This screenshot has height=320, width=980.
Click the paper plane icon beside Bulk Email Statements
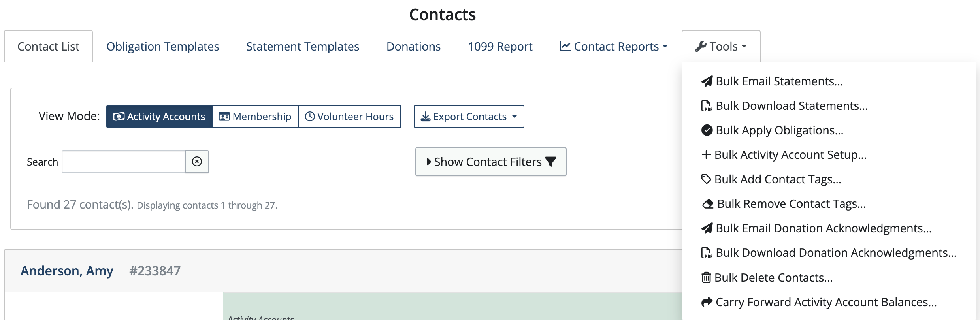click(x=707, y=81)
